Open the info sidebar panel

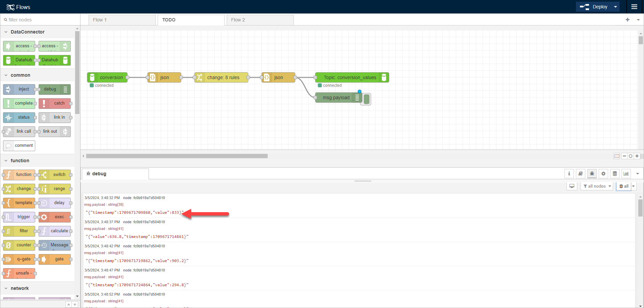(569, 174)
